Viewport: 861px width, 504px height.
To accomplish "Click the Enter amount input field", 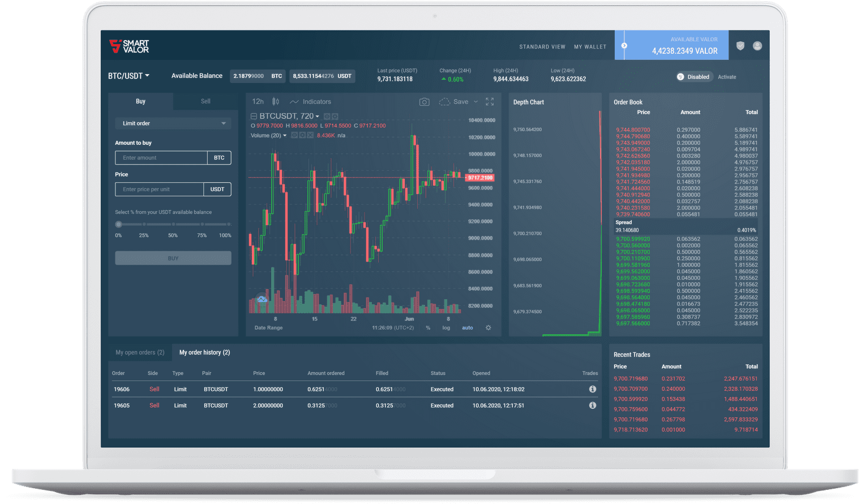I will (161, 157).
